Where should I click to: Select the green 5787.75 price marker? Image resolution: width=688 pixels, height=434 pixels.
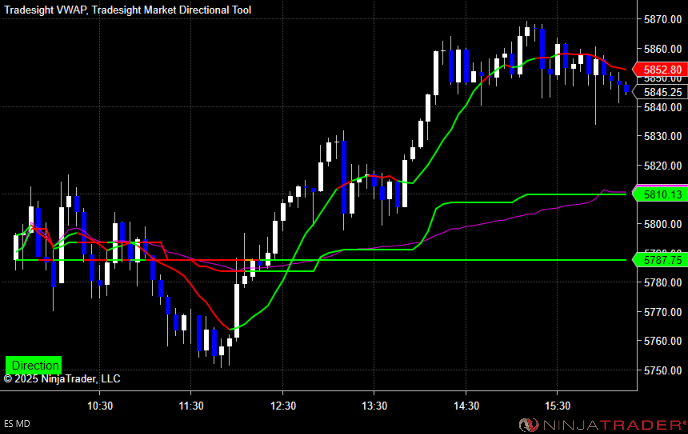click(660, 260)
